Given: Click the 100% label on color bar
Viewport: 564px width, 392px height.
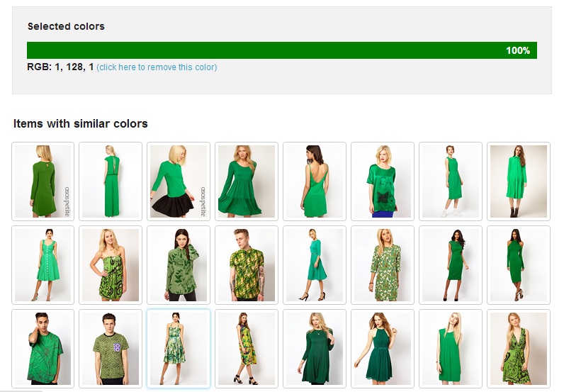Looking at the screenshot, I should coord(517,50).
